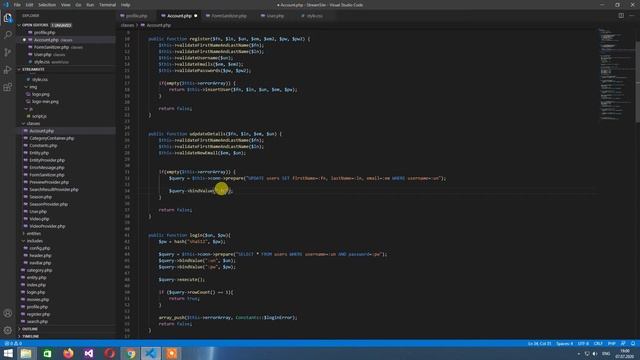Click the orange app icon on taskbar
This screenshot has height=360, width=640.
point(171,353)
